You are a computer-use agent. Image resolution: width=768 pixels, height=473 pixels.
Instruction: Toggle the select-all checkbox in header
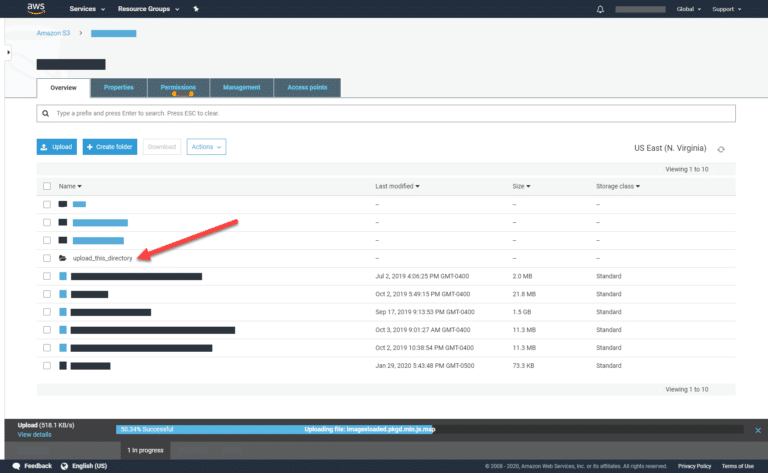(x=46, y=186)
